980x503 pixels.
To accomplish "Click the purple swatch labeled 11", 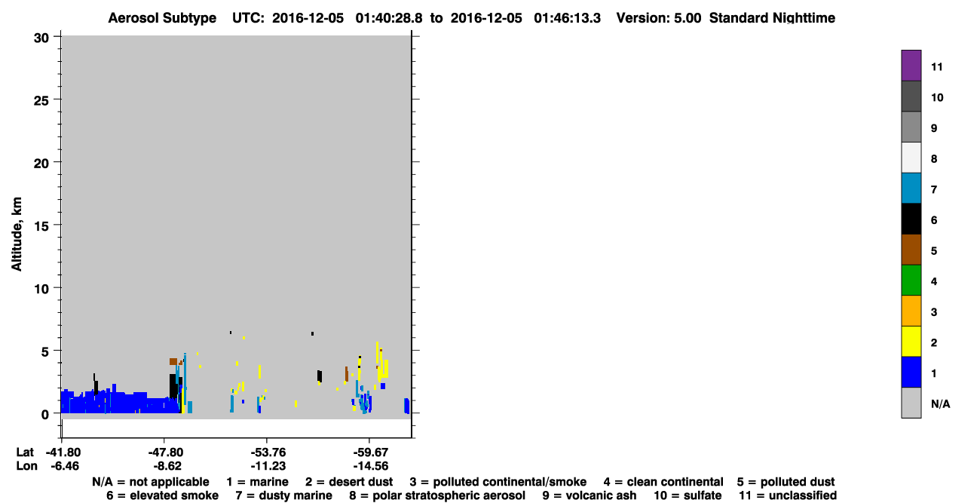I will (x=911, y=66).
